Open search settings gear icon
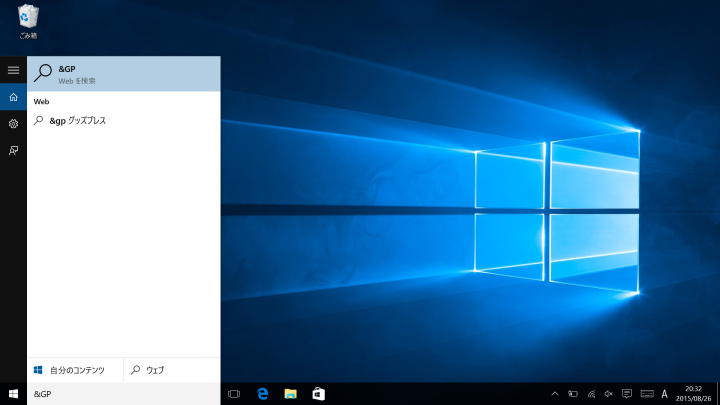This screenshot has width=720, height=405. (x=13, y=124)
